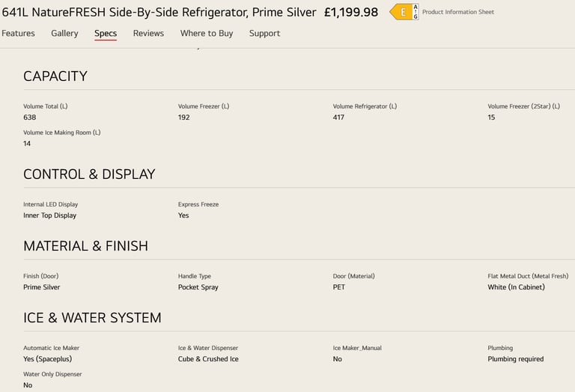The image size is (575, 392).
Task: Go to the Reviews tab
Action: pyautogui.click(x=148, y=34)
